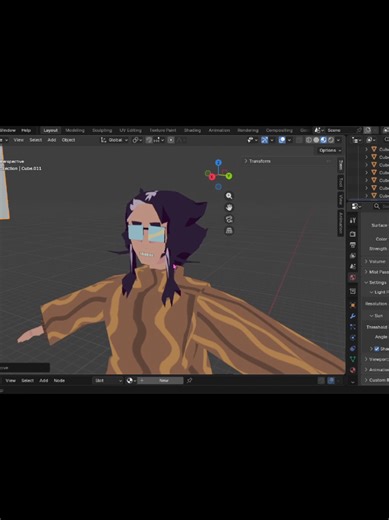Open the World properties tab
Image resolution: width=389 pixels, height=520 pixels.
pyautogui.click(x=353, y=277)
